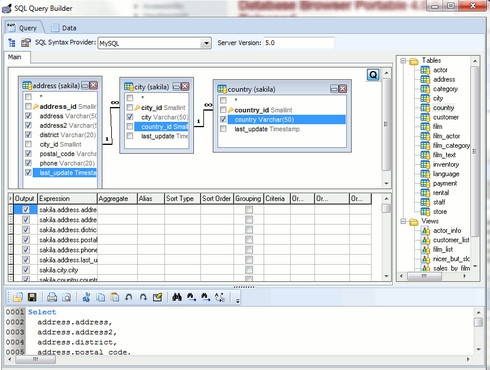
Task: Open SQL Syntax Provider MySQL dropdown
Action: pos(206,43)
